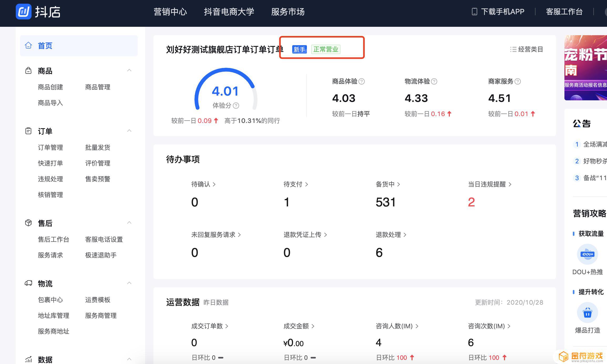Image resolution: width=607 pixels, height=364 pixels.
Task: Open 商品创建 in sidebar
Action: click(50, 87)
